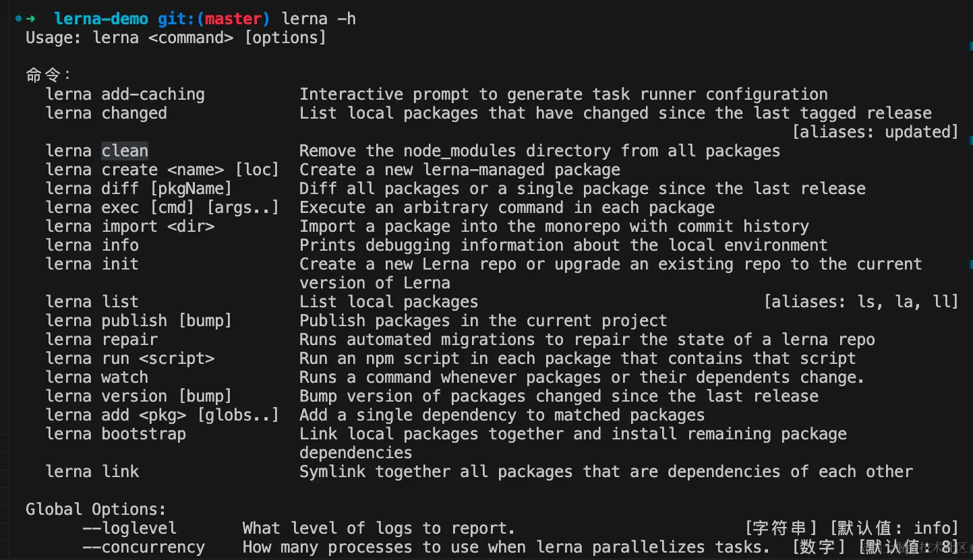Click the typed lerna -h command

coord(318,19)
